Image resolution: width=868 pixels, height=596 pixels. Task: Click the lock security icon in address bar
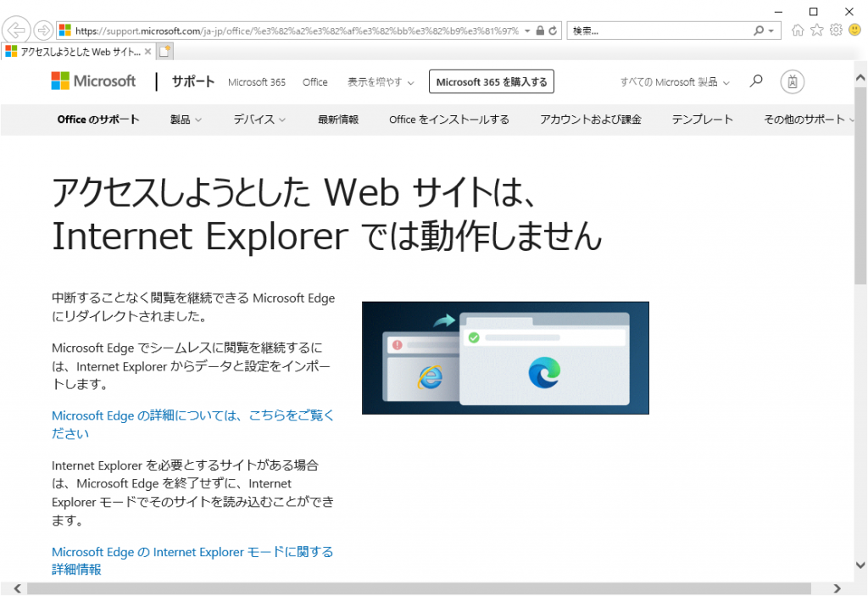(540, 31)
